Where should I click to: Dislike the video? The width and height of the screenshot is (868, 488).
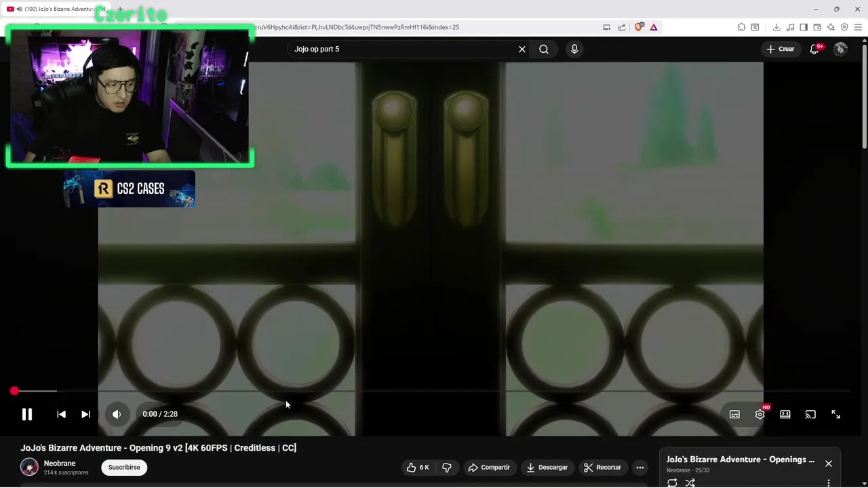[446, 467]
